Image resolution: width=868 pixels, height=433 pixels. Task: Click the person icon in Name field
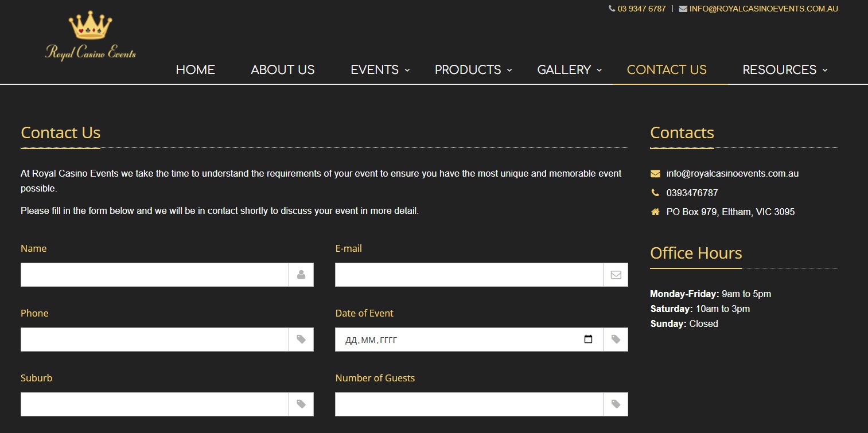tap(301, 275)
